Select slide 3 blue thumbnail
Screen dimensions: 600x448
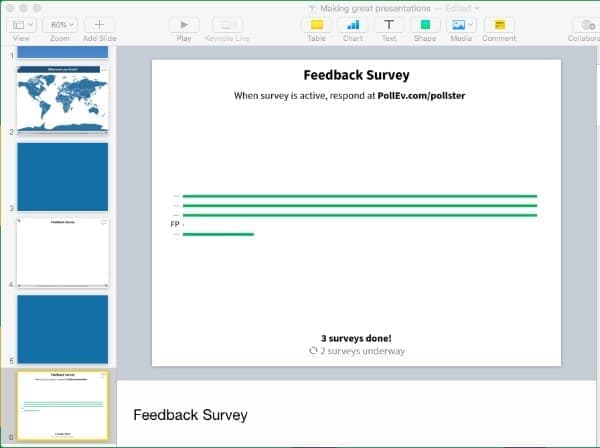pyautogui.click(x=62, y=176)
